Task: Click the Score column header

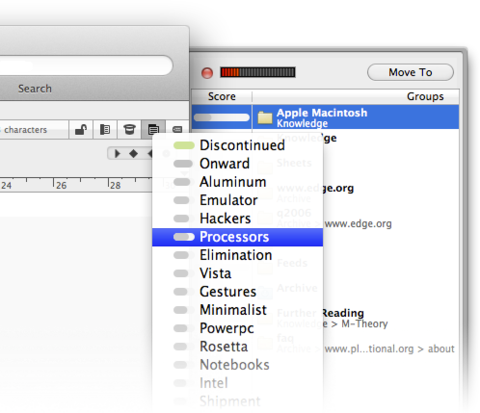Action: pos(222,97)
